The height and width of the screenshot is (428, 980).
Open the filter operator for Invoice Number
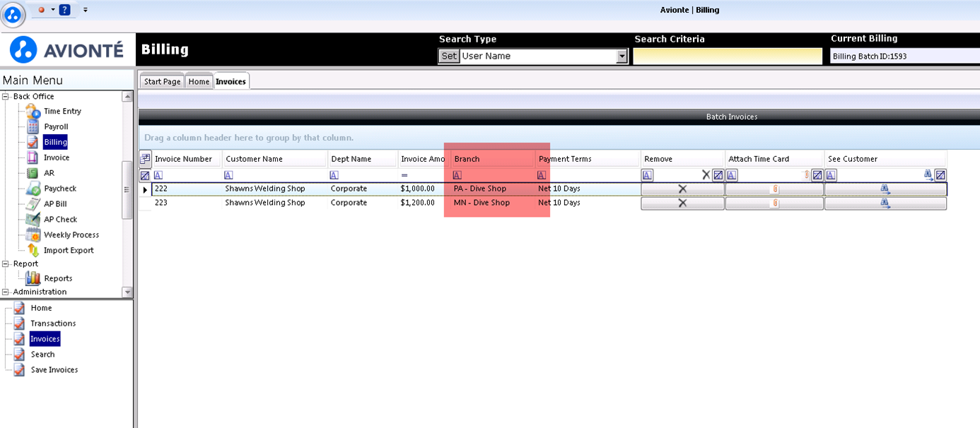tap(158, 175)
